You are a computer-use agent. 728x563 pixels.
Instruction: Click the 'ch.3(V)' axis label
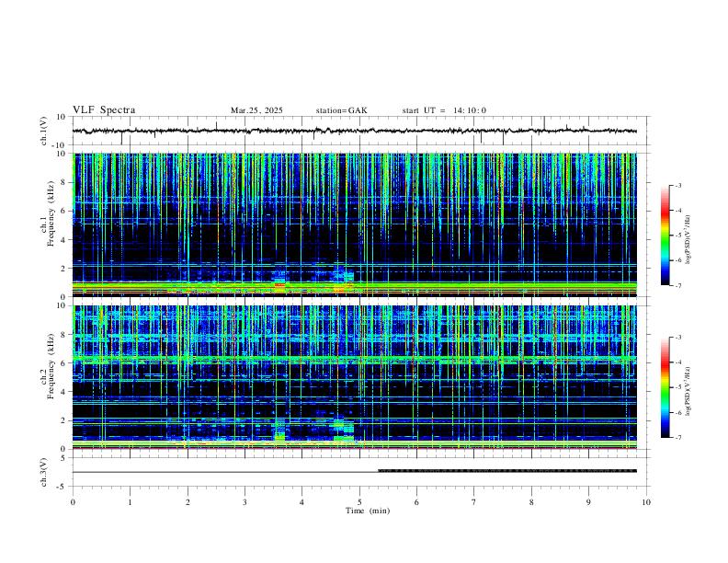pyautogui.click(x=44, y=473)
